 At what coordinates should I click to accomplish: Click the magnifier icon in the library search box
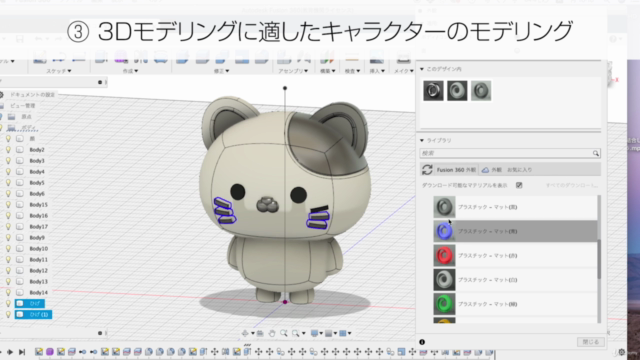pyautogui.click(x=596, y=153)
